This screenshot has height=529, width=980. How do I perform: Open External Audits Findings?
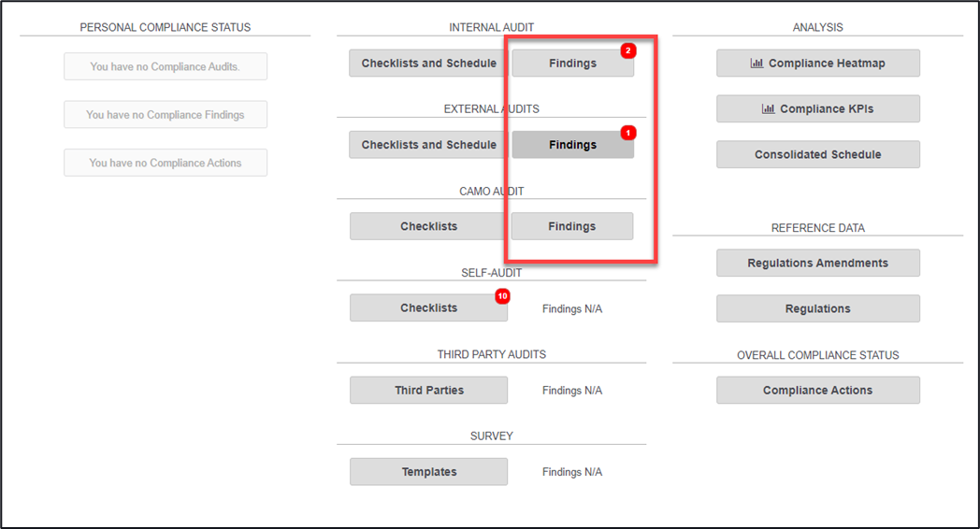pyautogui.click(x=572, y=145)
